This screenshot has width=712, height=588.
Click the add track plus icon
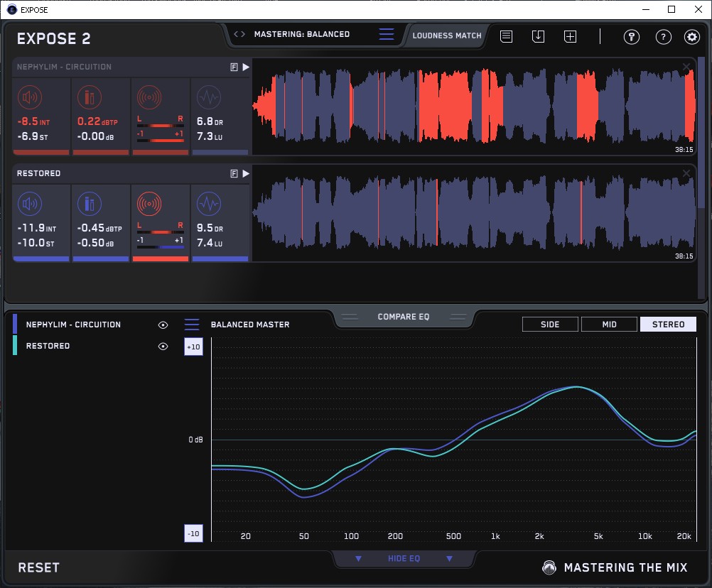(x=570, y=37)
